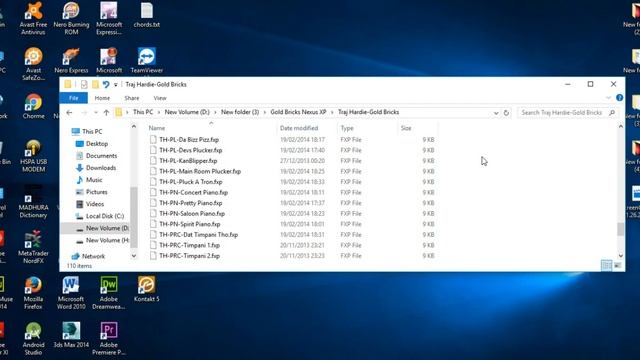Viewport: 640px width, 360px height.
Task: Select file TH-PN-Concert Piano.fxp
Action: click(193, 193)
